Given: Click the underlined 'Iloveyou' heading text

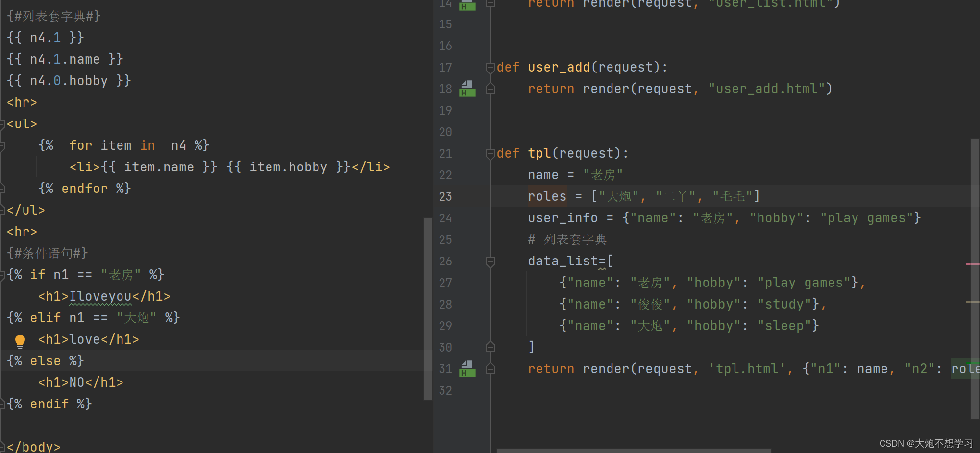Looking at the screenshot, I should [100, 297].
